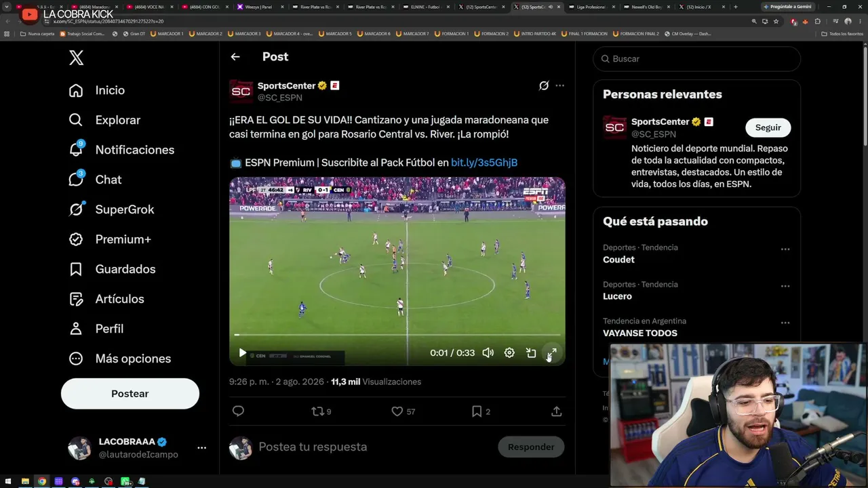Switch to the (12) Inicio / X tab
868x488 pixels.
tap(701, 7)
